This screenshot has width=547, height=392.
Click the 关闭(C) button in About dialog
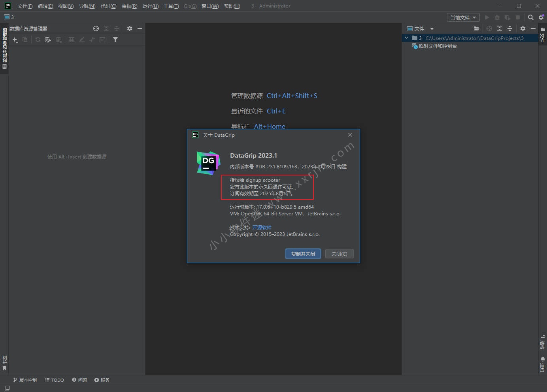coord(339,254)
